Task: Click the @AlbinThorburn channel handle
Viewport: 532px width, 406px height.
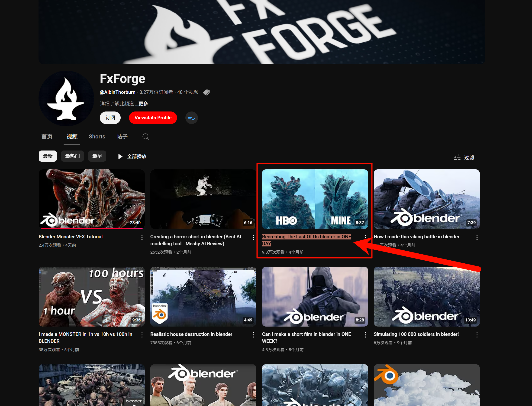Action: [118, 92]
